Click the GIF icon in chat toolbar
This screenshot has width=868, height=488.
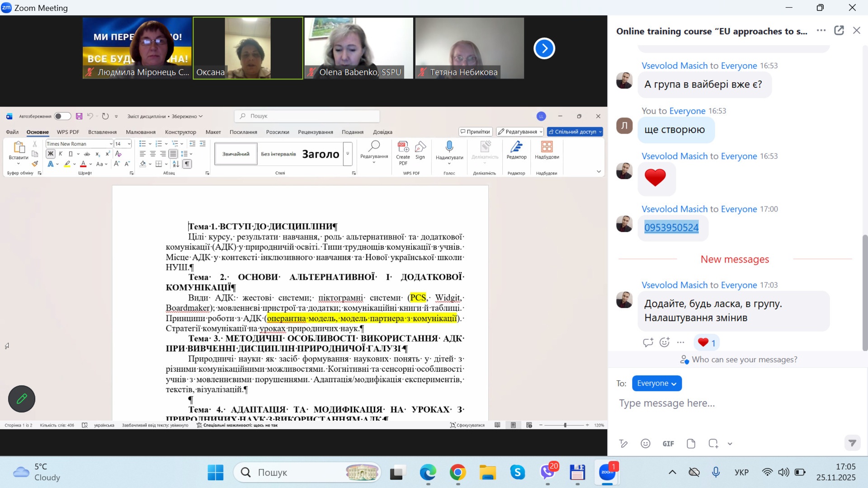pyautogui.click(x=668, y=444)
